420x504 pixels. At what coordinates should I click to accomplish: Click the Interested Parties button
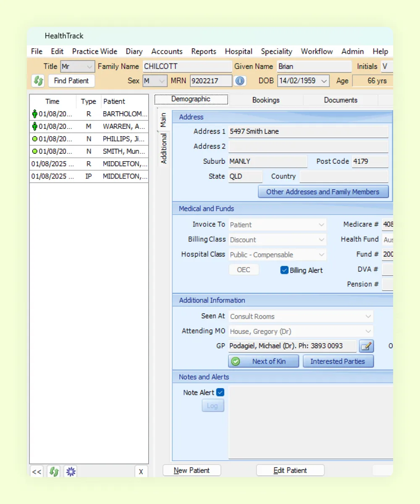338,361
